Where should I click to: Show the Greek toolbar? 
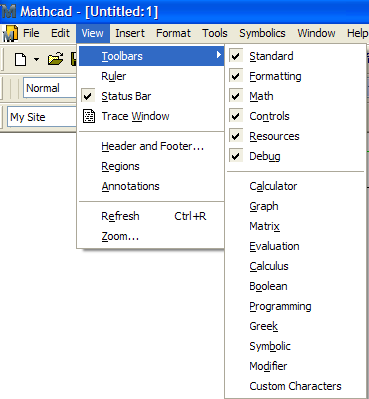(x=296, y=326)
